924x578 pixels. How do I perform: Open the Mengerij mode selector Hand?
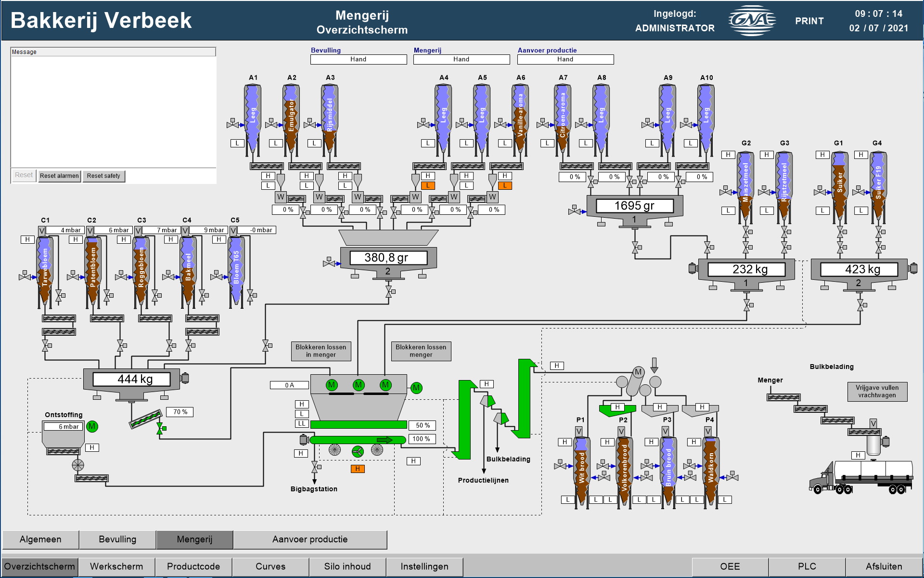click(x=462, y=59)
